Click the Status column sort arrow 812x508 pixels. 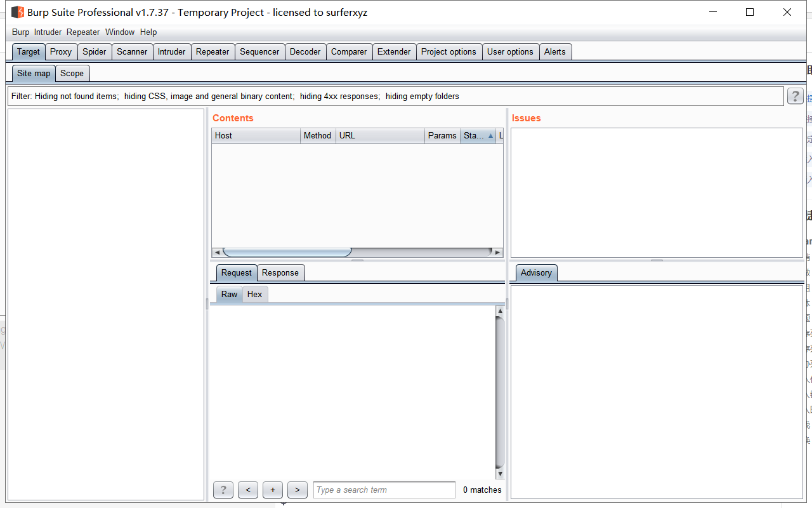point(490,136)
